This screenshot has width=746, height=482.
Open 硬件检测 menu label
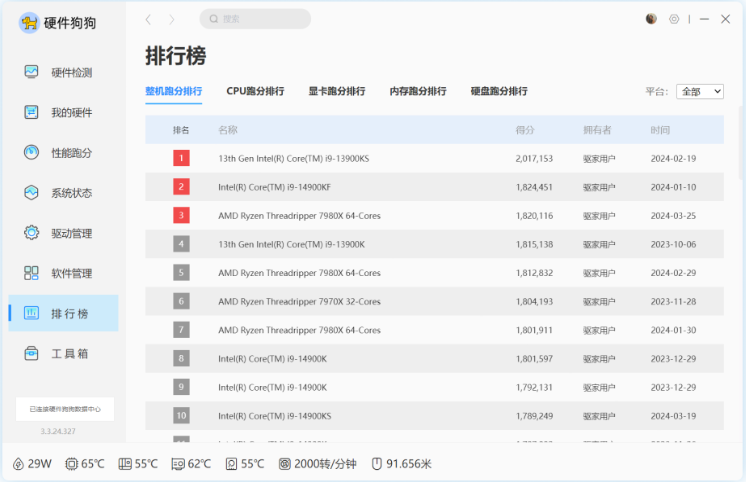(x=71, y=72)
